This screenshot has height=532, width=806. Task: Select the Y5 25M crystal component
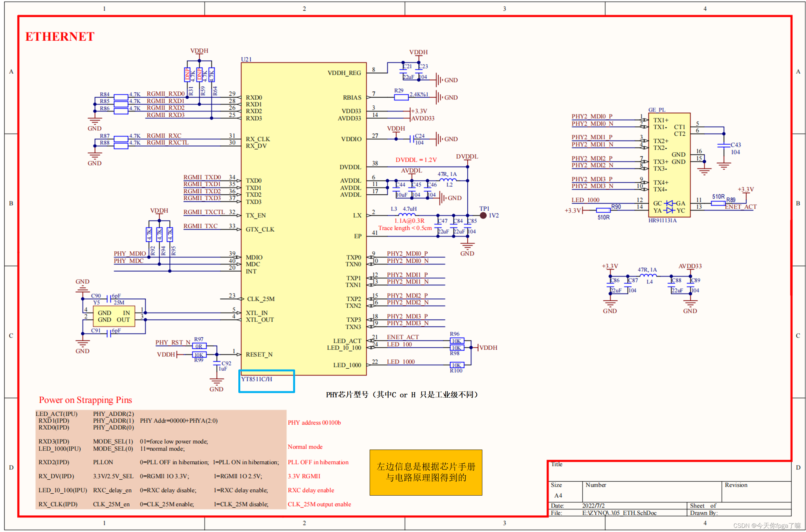(114, 316)
